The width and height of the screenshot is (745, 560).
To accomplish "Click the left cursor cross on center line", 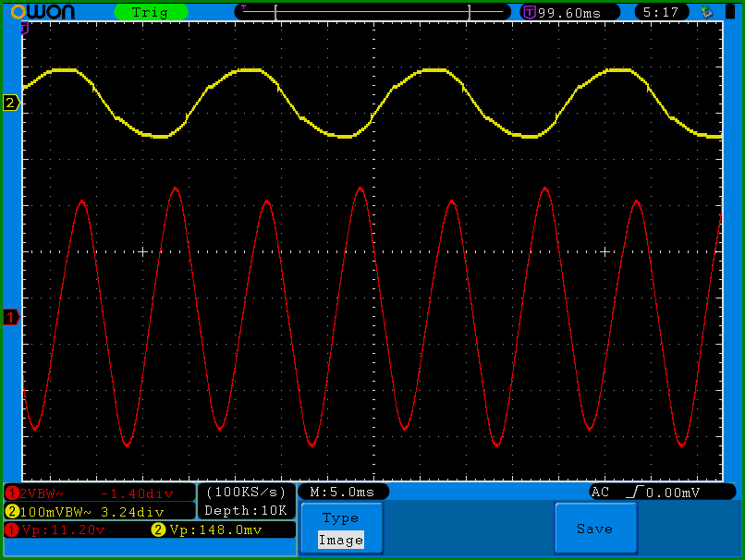I will point(142,251).
